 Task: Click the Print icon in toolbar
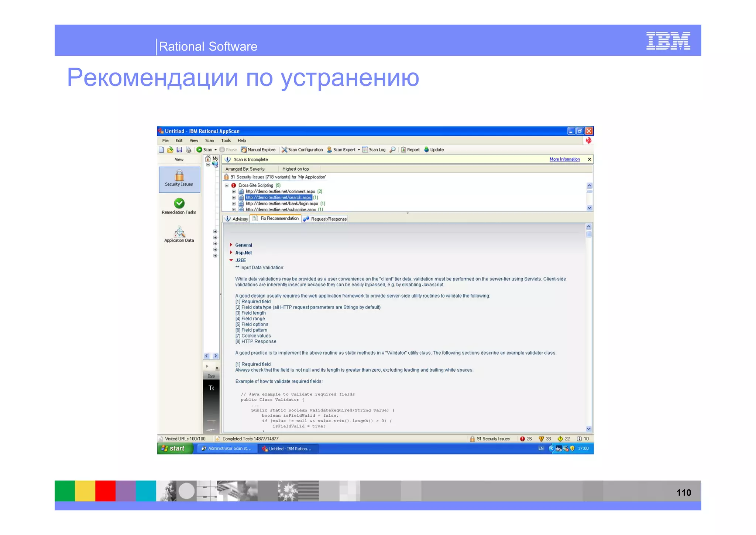point(188,150)
